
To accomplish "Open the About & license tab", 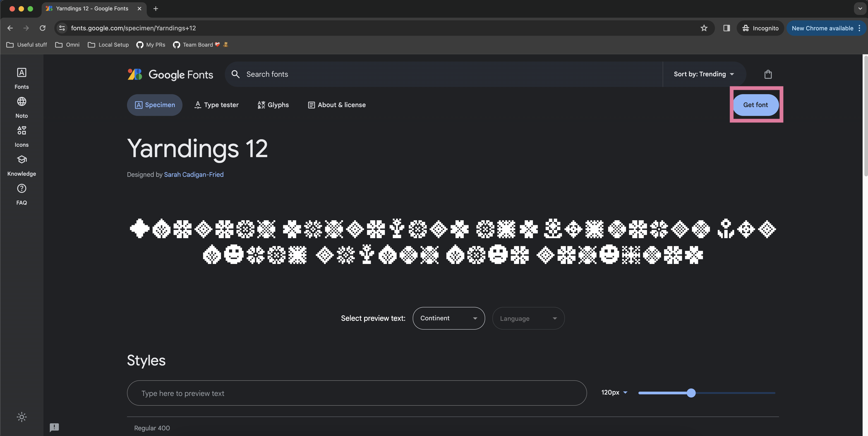I will [x=337, y=105].
